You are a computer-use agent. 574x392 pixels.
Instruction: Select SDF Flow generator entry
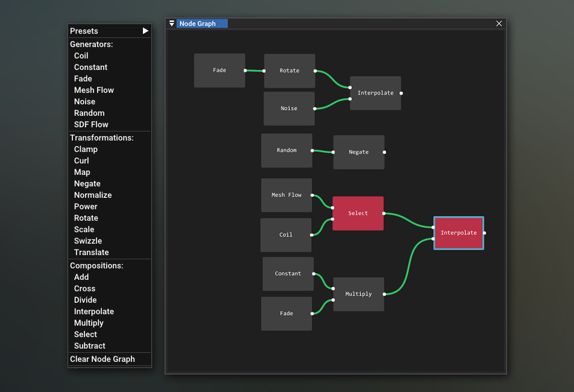pyautogui.click(x=91, y=124)
